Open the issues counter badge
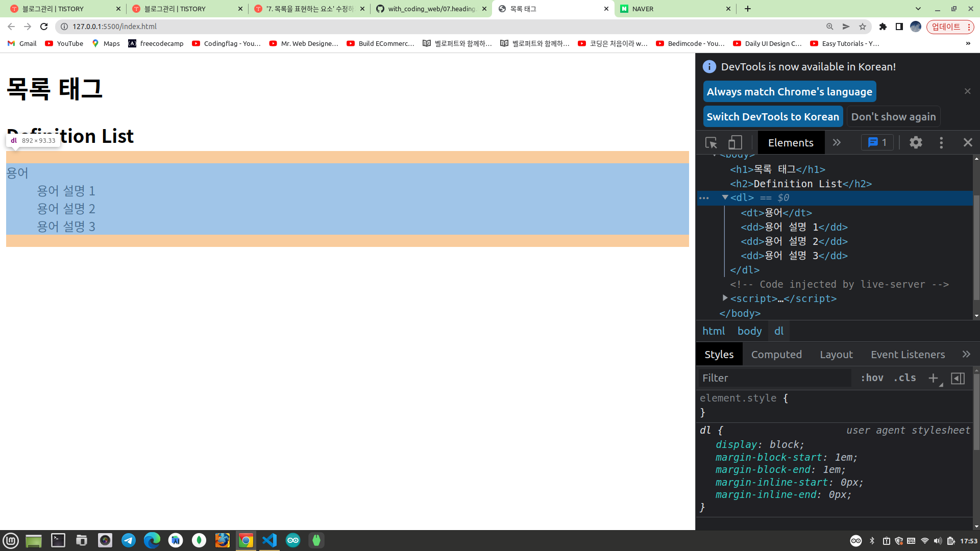This screenshot has width=980, height=551. tap(877, 142)
